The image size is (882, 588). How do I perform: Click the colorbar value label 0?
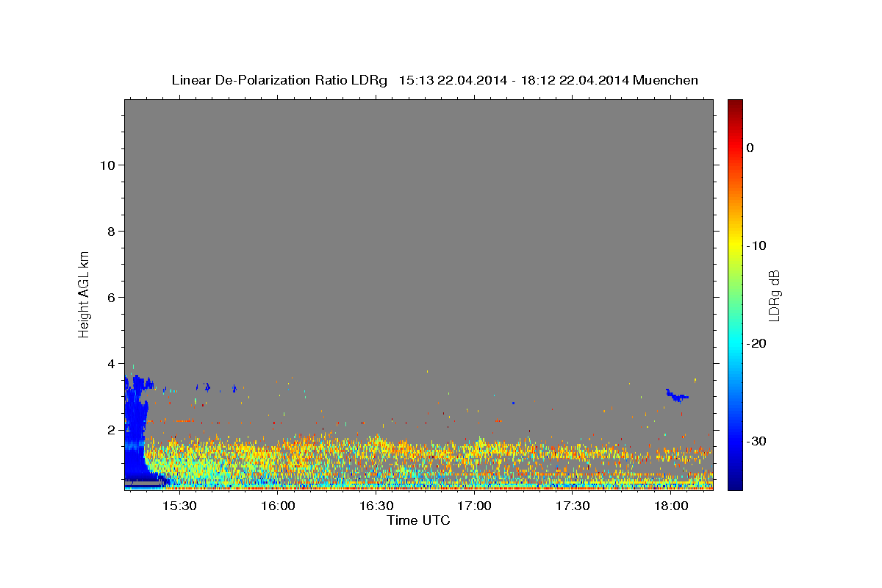pyautogui.click(x=750, y=148)
